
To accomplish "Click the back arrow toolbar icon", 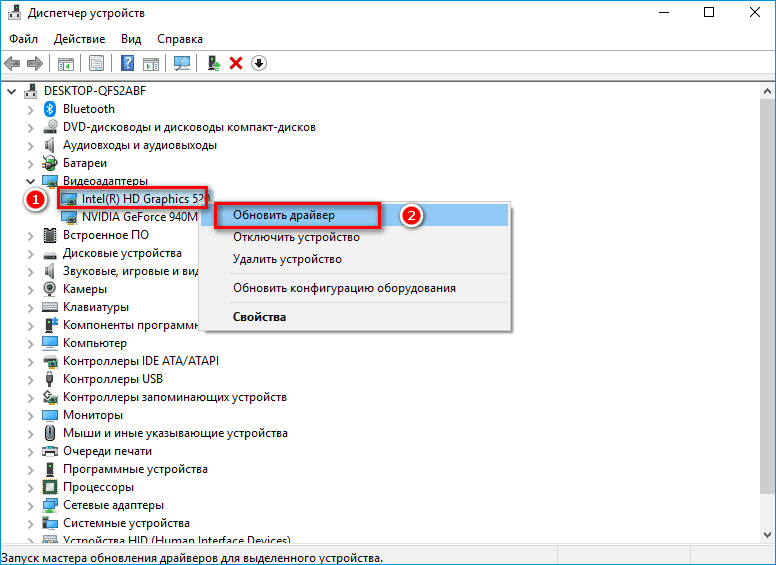I will tap(13, 63).
